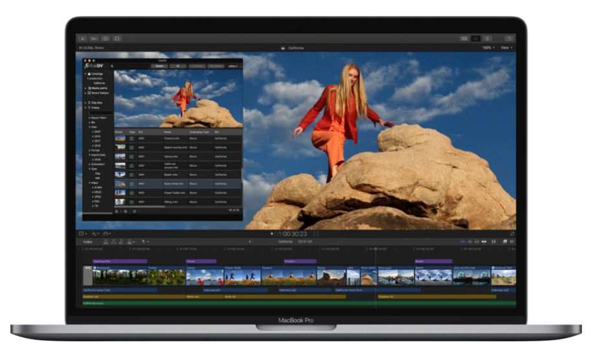Click the play button below viewer

click(x=272, y=233)
